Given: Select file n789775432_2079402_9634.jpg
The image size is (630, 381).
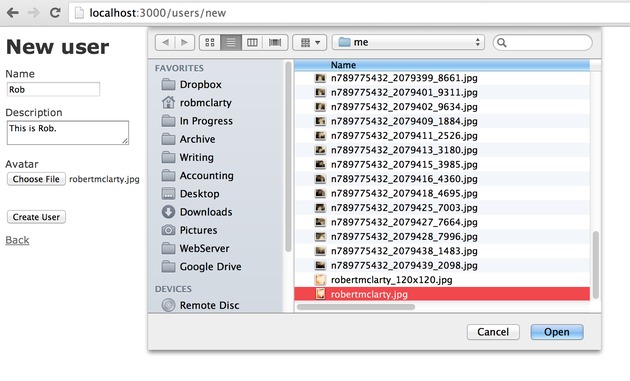Looking at the screenshot, I should point(442,107).
